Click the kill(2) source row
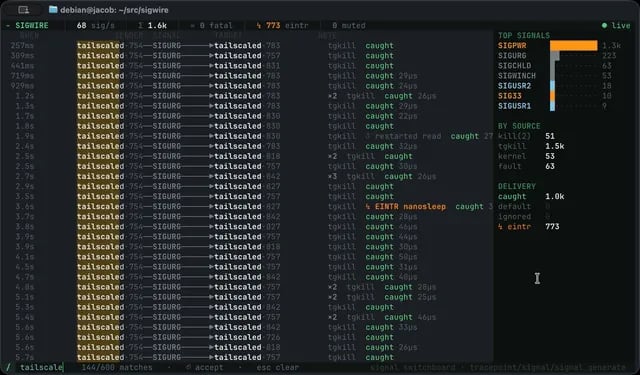640x375 pixels. click(527, 136)
